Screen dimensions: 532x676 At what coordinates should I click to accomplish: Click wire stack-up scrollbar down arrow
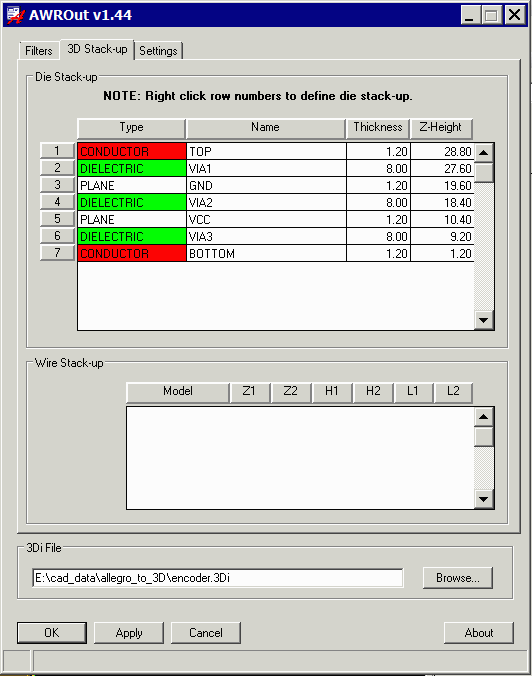pyautogui.click(x=484, y=499)
